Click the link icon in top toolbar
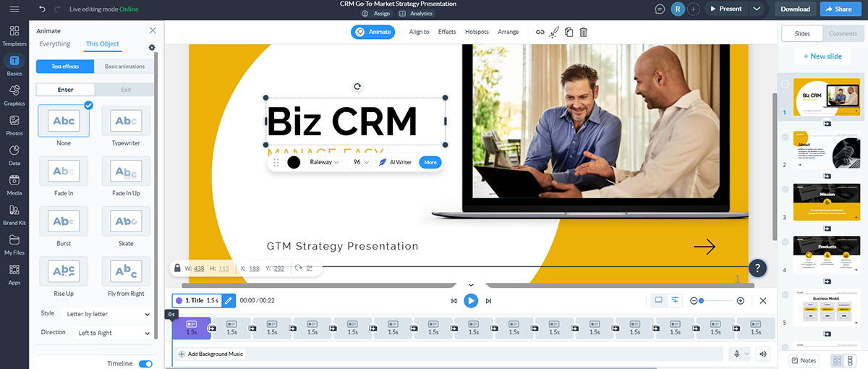The width and height of the screenshot is (868, 369). [540, 32]
